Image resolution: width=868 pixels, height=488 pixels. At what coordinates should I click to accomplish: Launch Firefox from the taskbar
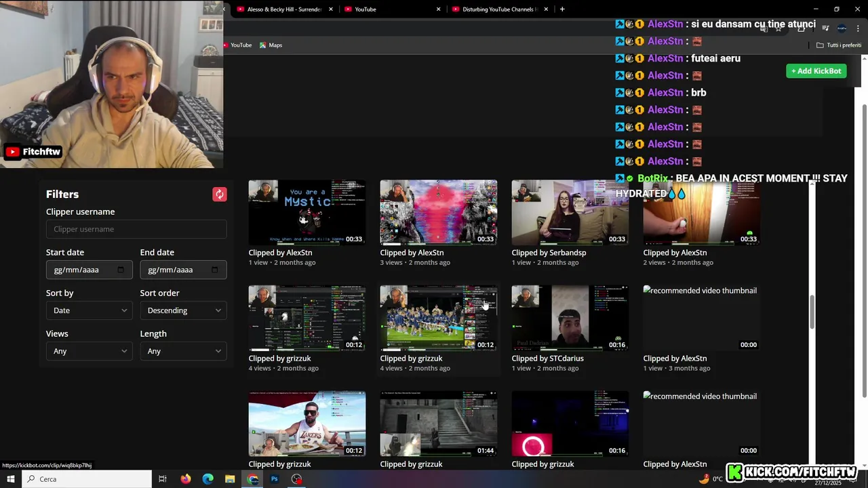pos(186,479)
